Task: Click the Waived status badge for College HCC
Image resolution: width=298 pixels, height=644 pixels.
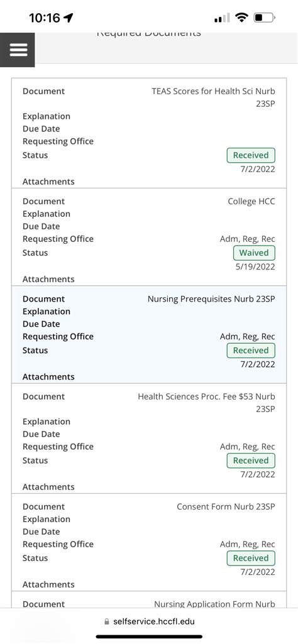Action: tap(254, 253)
